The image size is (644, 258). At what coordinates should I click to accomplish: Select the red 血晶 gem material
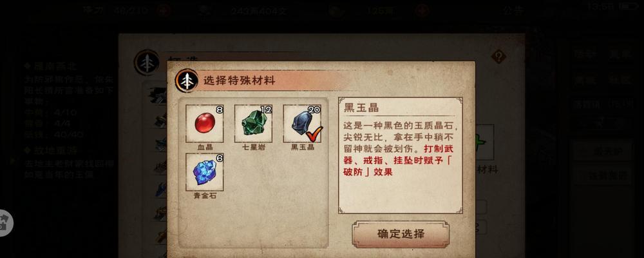click(x=205, y=123)
